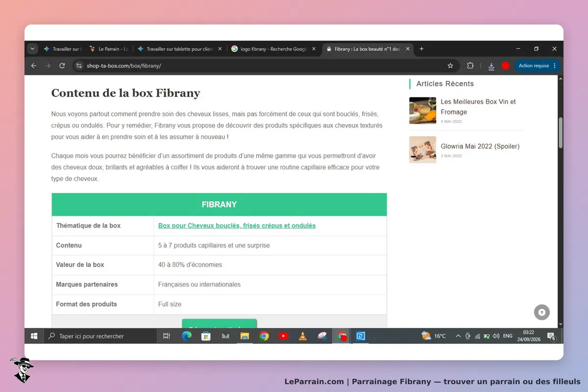This screenshot has width=588, height=392.
Task: Open the Vin et Fromage article thumbnail
Action: coord(422,110)
